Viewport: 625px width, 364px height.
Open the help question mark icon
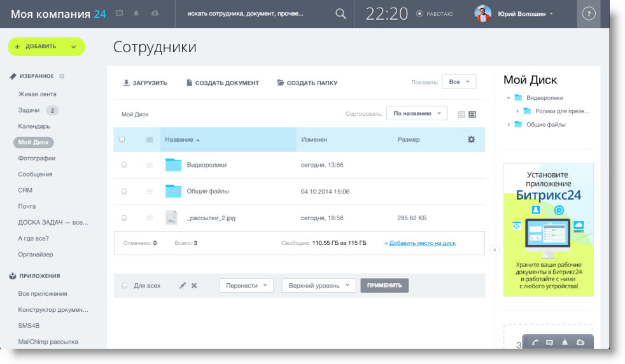coord(589,14)
